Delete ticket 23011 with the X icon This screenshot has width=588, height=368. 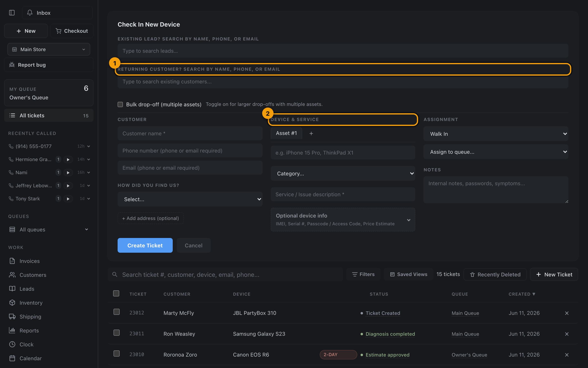click(567, 334)
